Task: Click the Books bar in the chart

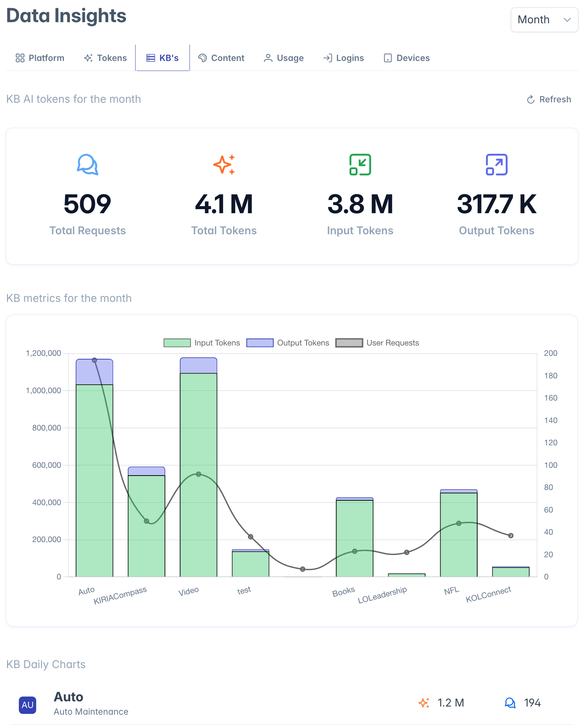Action: pos(355,537)
